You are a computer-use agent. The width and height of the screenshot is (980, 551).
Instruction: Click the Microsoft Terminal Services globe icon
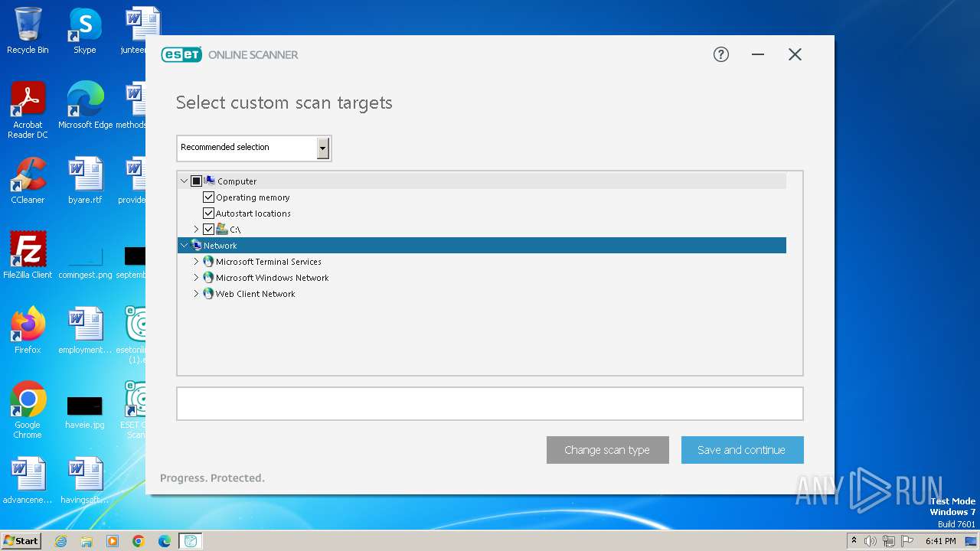pyautogui.click(x=208, y=262)
